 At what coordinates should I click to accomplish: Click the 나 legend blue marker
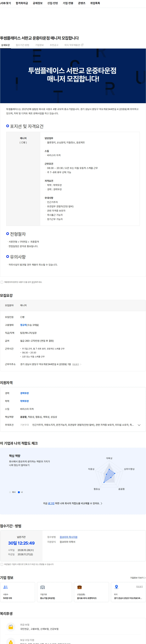tap(19, 492)
